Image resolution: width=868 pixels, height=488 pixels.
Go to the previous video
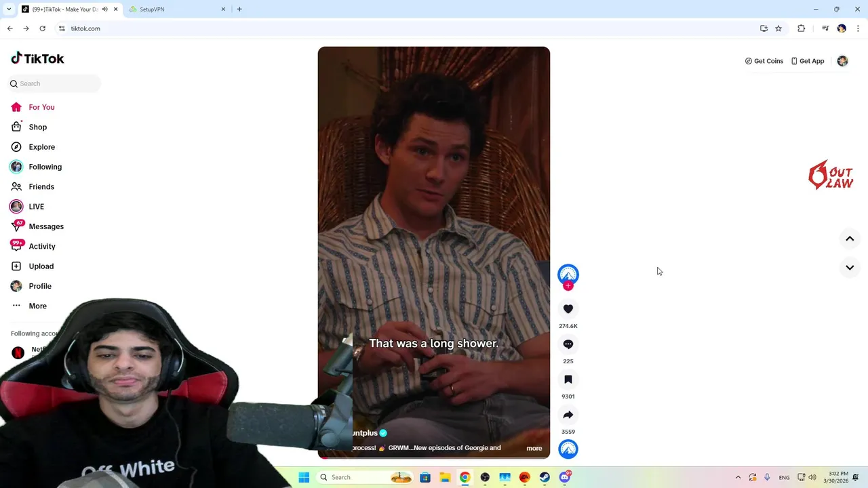(x=850, y=239)
